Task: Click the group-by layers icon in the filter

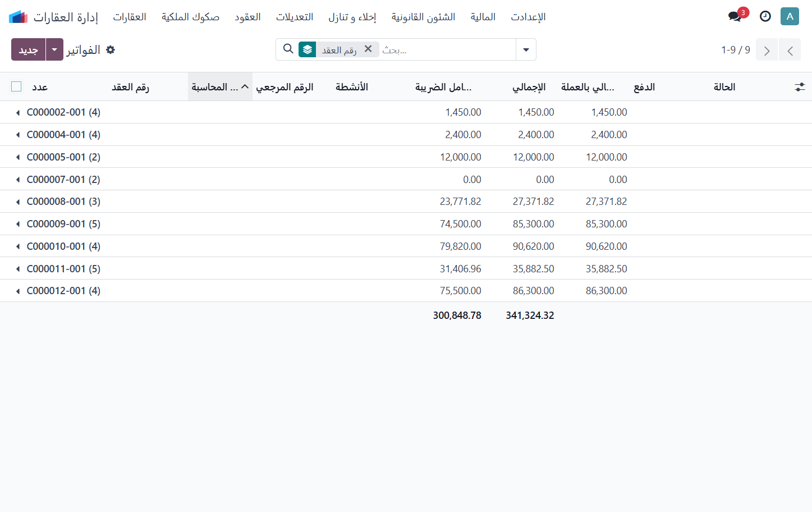Action: click(x=307, y=49)
